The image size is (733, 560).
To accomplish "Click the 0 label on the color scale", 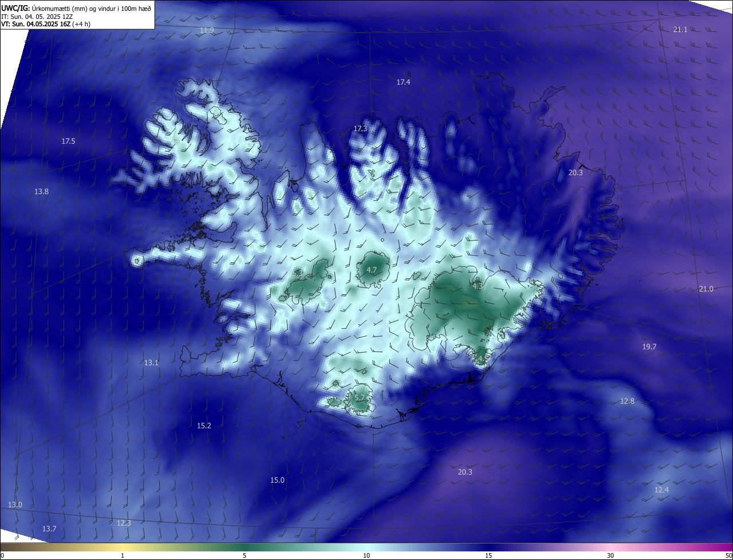I will (2, 556).
